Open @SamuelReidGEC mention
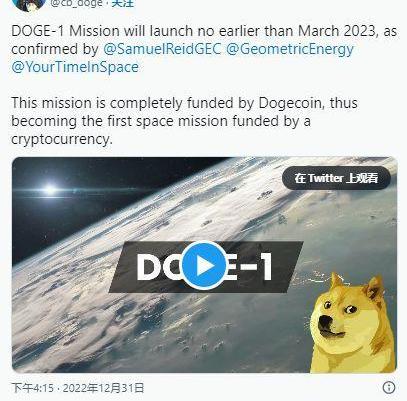This screenshot has width=407, height=401. click(162, 49)
